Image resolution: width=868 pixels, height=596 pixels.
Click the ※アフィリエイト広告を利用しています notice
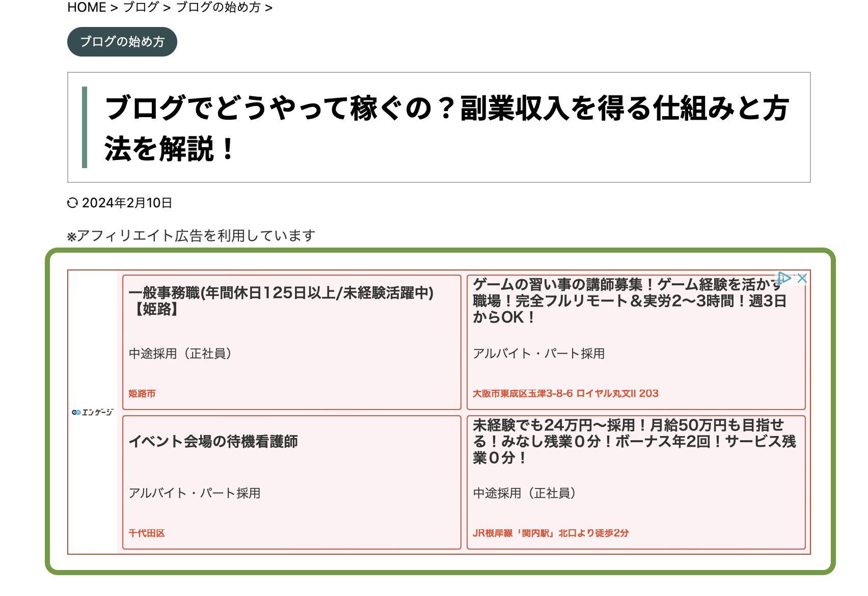pos(192,236)
